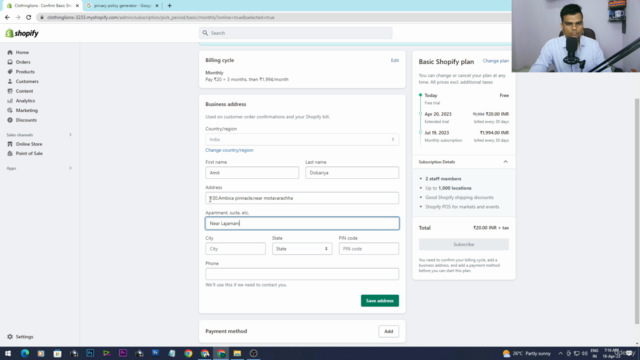The width and height of the screenshot is (640, 360).
Task: Click the City field
Action: coord(236,249)
